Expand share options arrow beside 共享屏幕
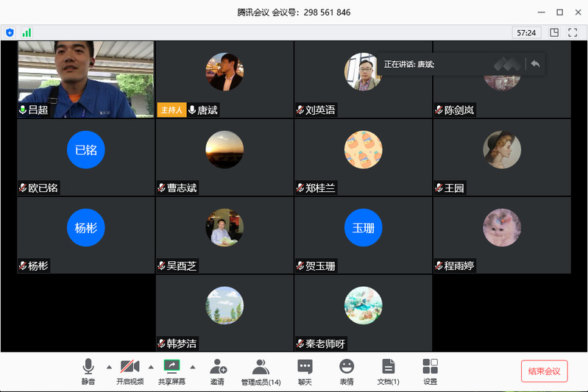The image size is (588, 392). [193, 366]
